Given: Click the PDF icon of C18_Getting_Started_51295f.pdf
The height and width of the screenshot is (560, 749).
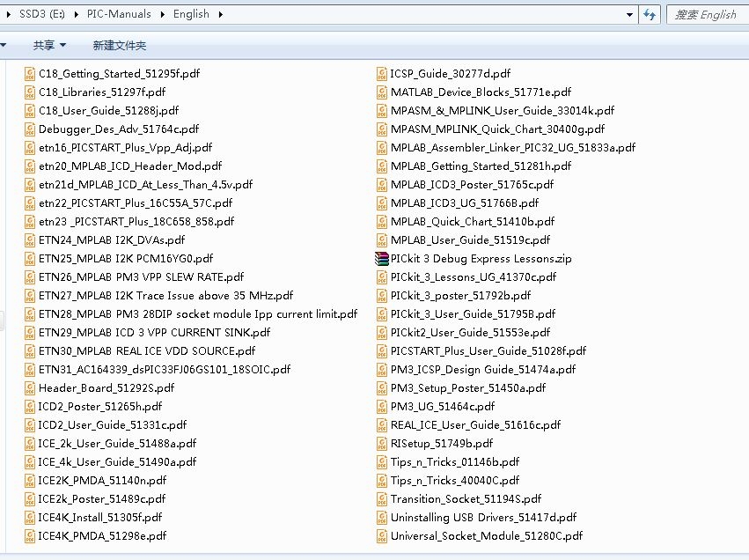Looking at the screenshot, I should point(30,74).
